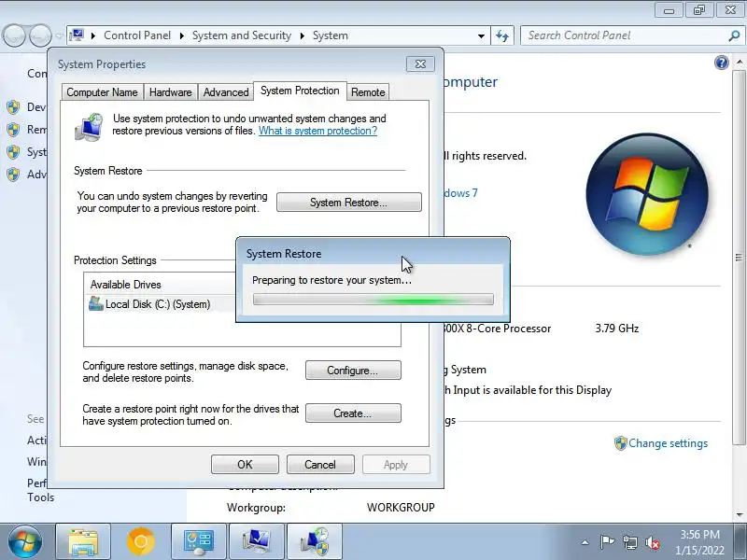Screen dimensions: 747x560
Task: Click the muted volume tray icon
Action: [653, 542]
